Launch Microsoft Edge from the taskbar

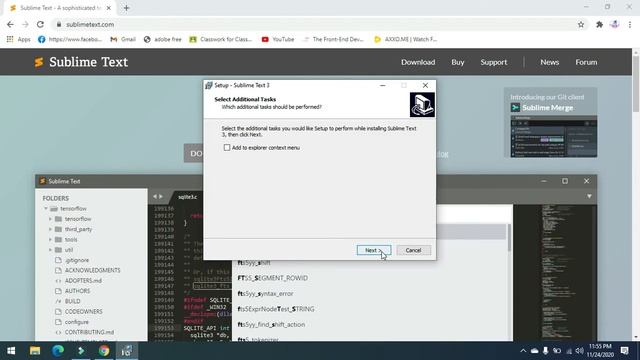tap(58, 351)
